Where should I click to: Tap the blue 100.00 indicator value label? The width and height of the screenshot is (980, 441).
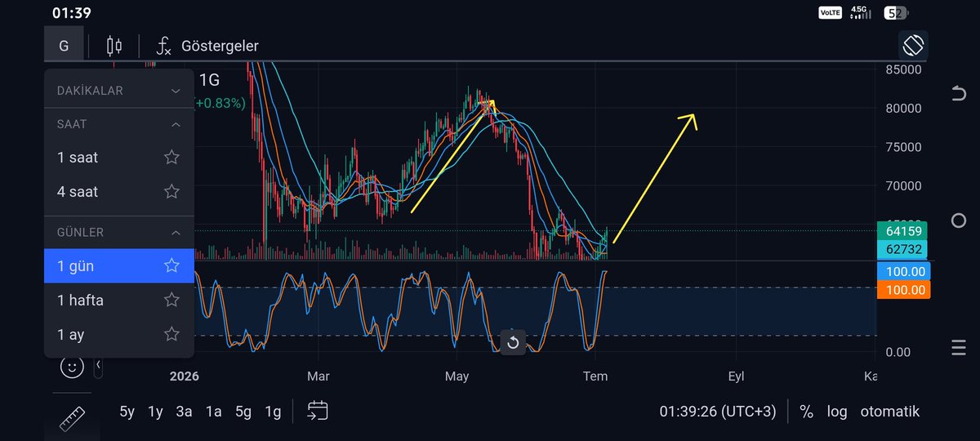pos(903,271)
